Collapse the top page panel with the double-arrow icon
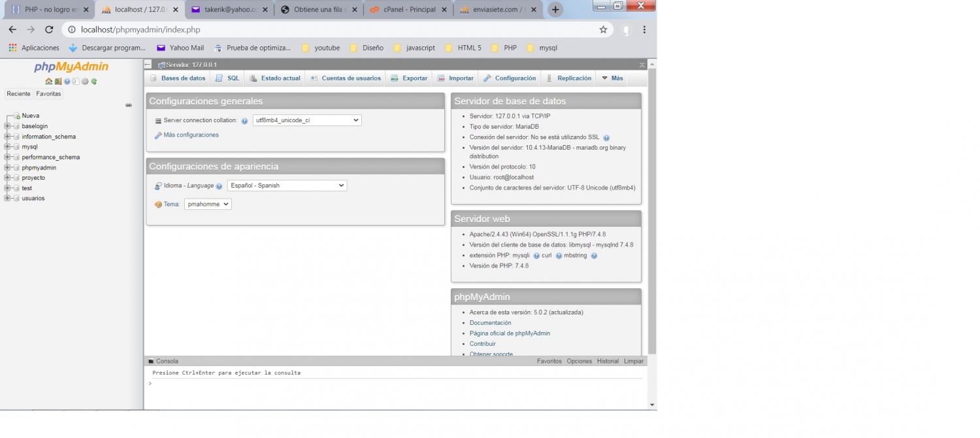Screen dimensions: 980x438 pyautogui.click(x=642, y=65)
